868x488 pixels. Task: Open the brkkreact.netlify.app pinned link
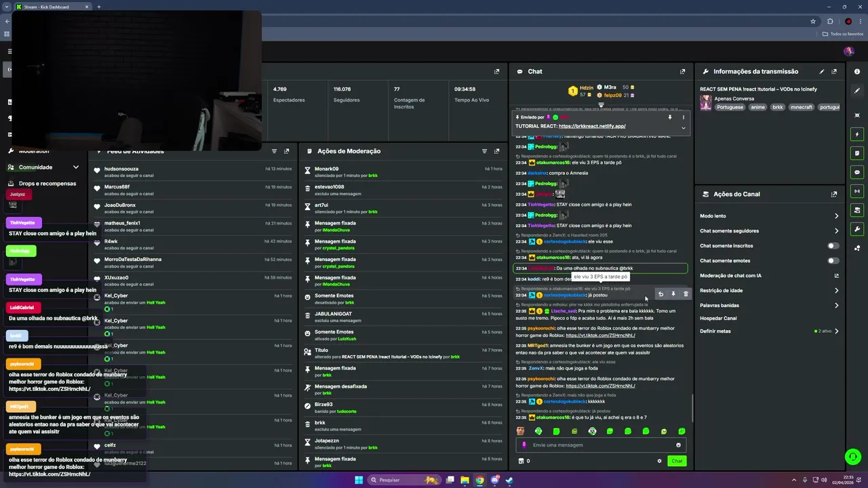591,126
